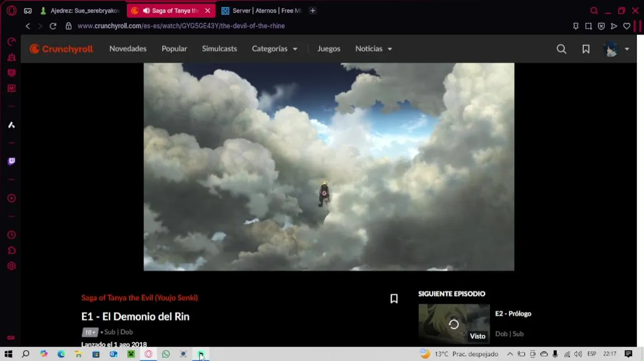Image resolution: width=644 pixels, height=361 pixels.
Task: Open the ESP input language indicator
Action: 592,354
